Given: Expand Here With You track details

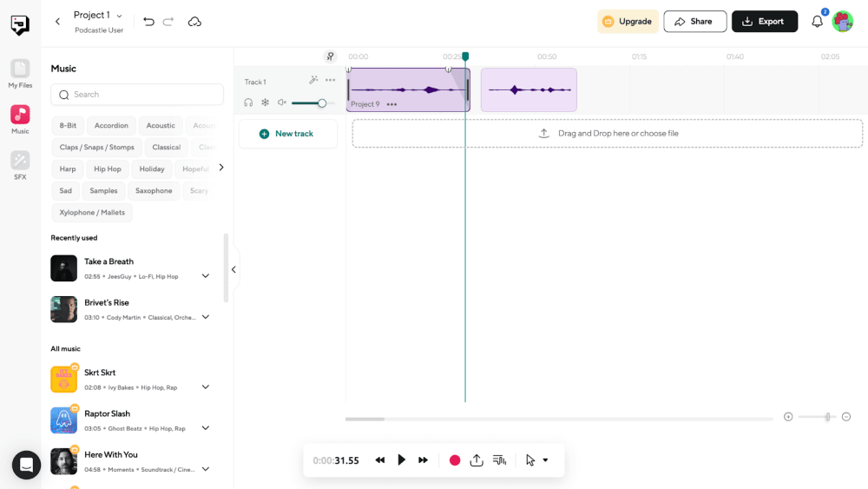Looking at the screenshot, I should pos(206,468).
